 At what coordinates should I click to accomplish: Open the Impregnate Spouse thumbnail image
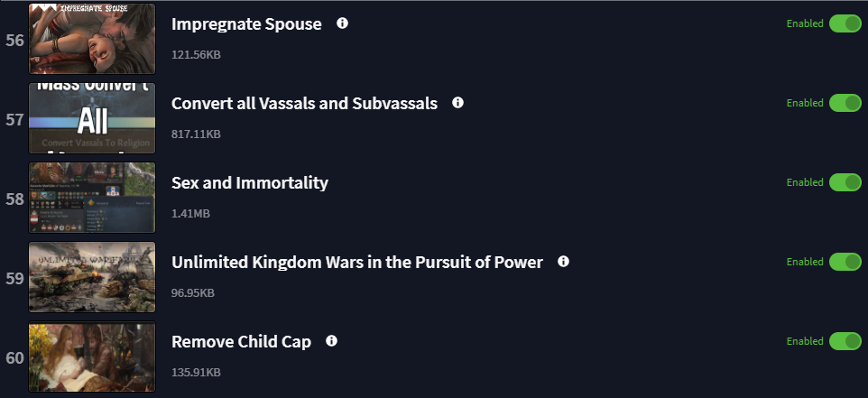pos(92,39)
